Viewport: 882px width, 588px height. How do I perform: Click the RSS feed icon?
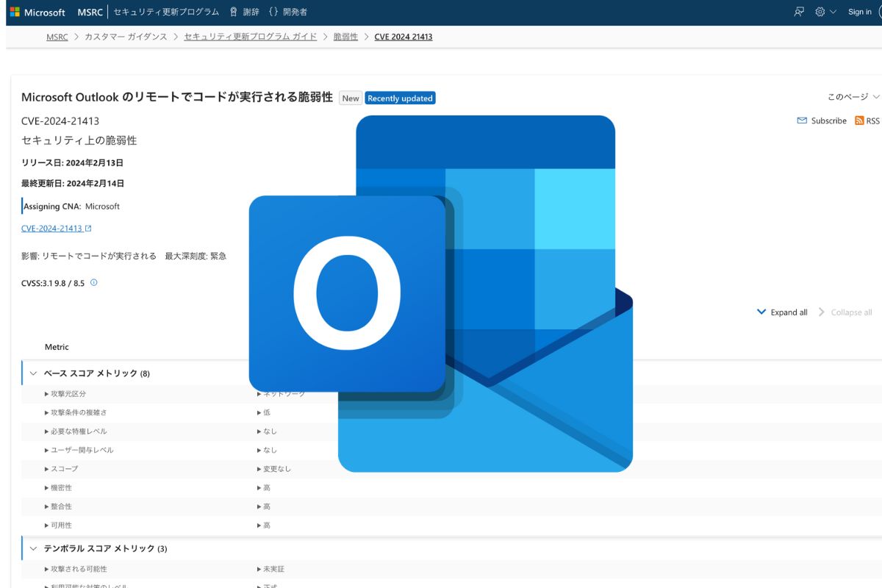point(859,121)
